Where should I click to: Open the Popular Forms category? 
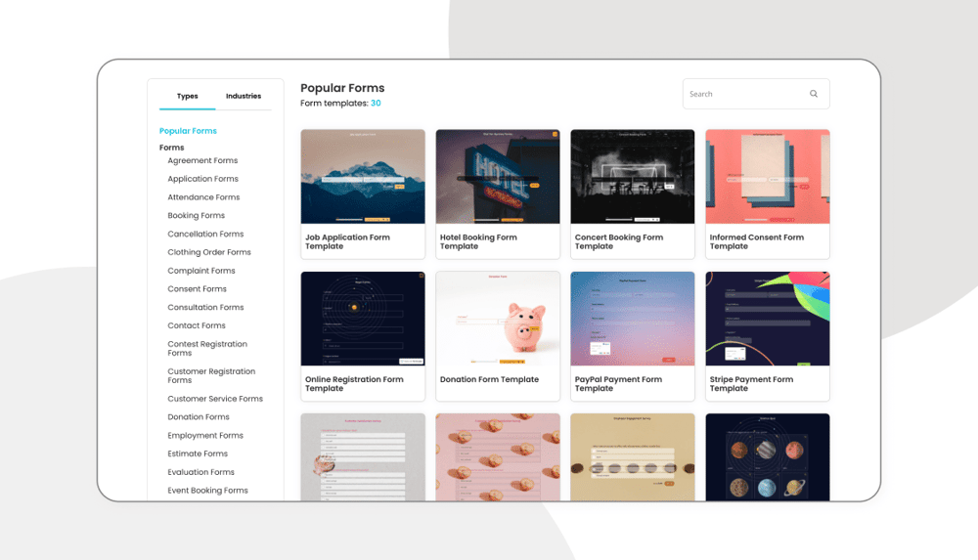[x=188, y=131]
